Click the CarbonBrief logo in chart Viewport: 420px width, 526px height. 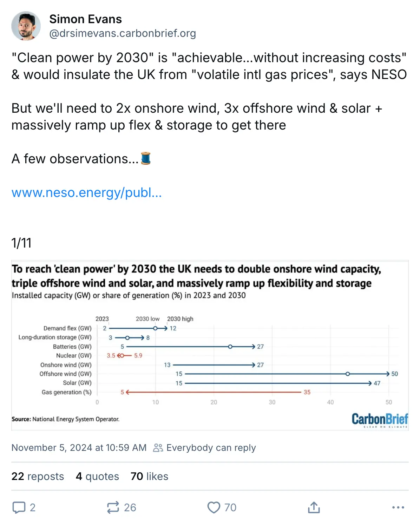coord(380,420)
